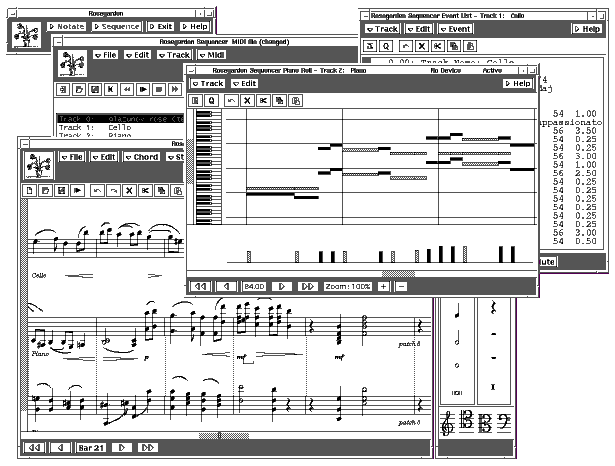Click the fast-forward icon in Sequencer toolbar
The height and width of the screenshot is (466, 615).
click(175, 89)
